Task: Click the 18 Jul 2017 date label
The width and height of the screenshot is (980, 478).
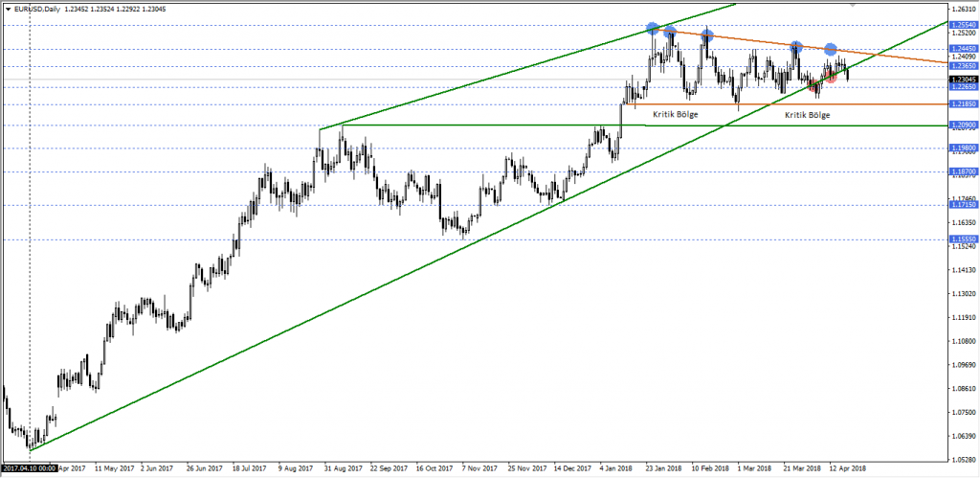Action: click(252, 468)
